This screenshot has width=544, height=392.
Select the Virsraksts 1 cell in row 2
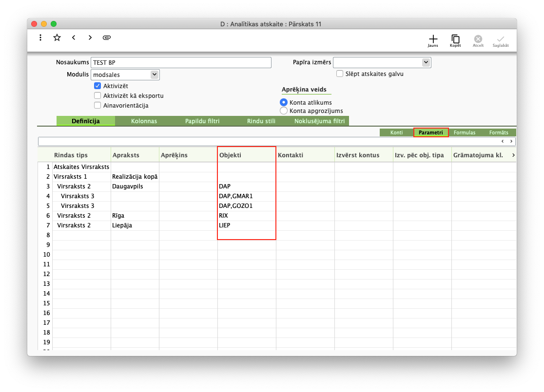81,176
